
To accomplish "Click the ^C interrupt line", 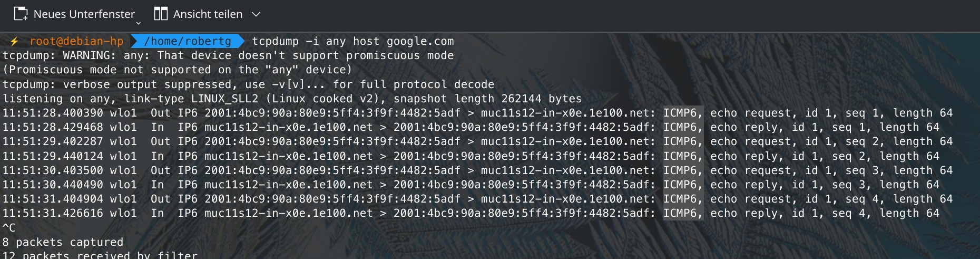I will 9,228.
